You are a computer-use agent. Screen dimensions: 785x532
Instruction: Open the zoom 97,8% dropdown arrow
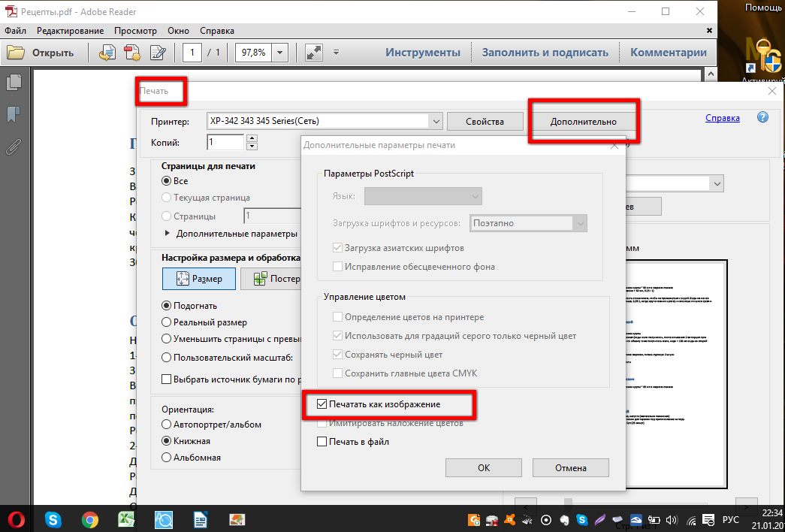pyautogui.click(x=280, y=53)
